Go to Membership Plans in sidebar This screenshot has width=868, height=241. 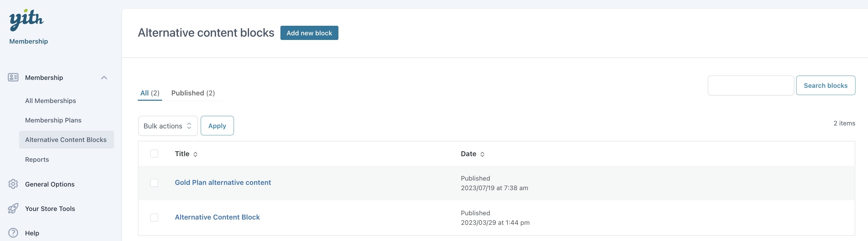tap(53, 120)
